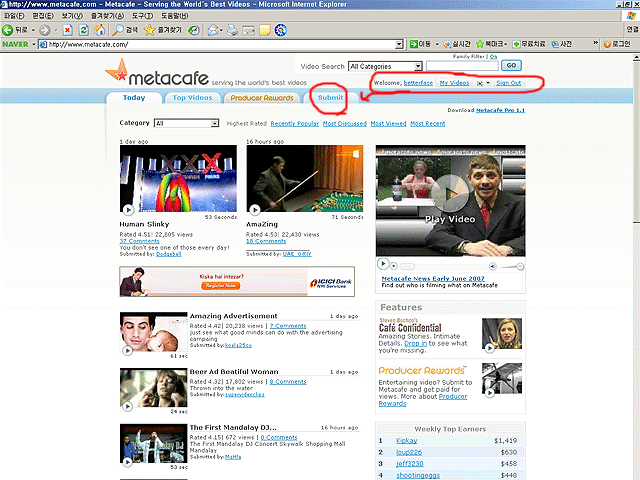The height and width of the screenshot is (480, 640).
Task: Click the Sign Out link
Action: pos(508,83)
